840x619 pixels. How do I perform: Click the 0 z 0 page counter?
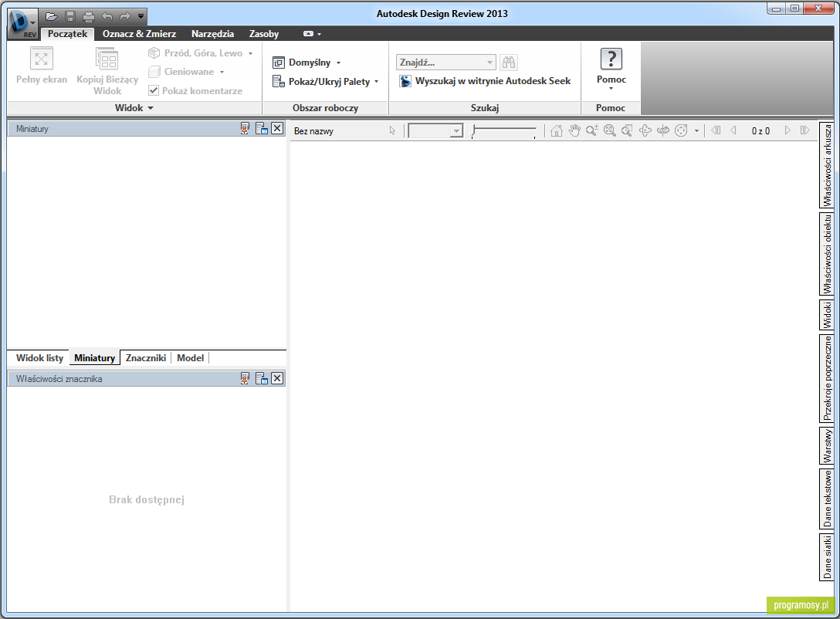[x=760, y=131]
